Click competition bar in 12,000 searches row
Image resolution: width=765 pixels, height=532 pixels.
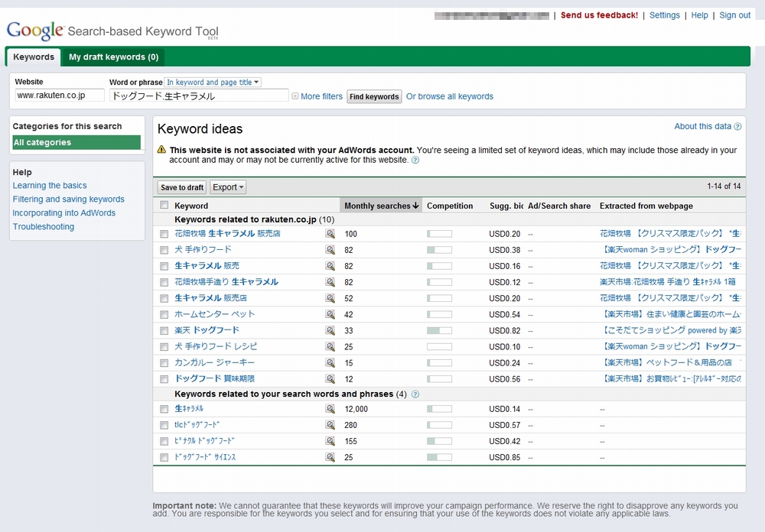(x=439, y=409)
